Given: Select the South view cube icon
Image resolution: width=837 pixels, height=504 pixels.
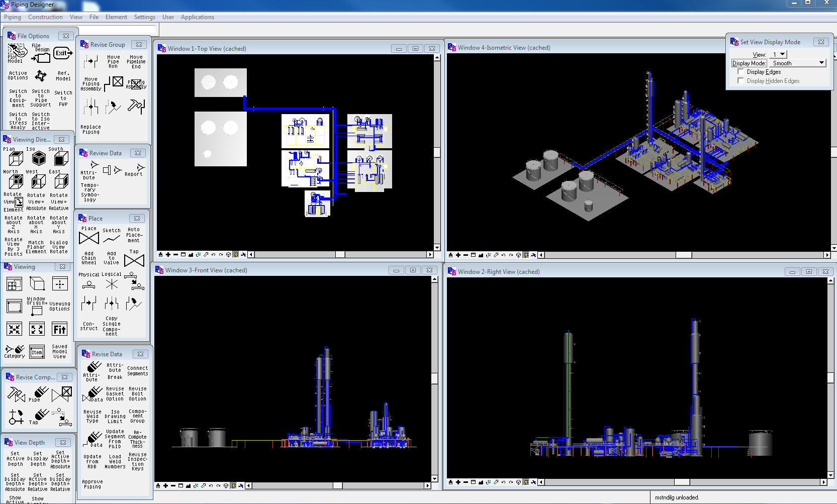Looking at the screenshot, I should (x=61, y=159).
